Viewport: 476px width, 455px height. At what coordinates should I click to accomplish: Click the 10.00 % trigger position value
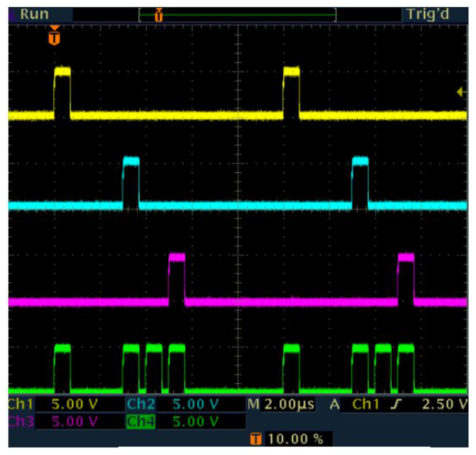(x=295, y=439)
